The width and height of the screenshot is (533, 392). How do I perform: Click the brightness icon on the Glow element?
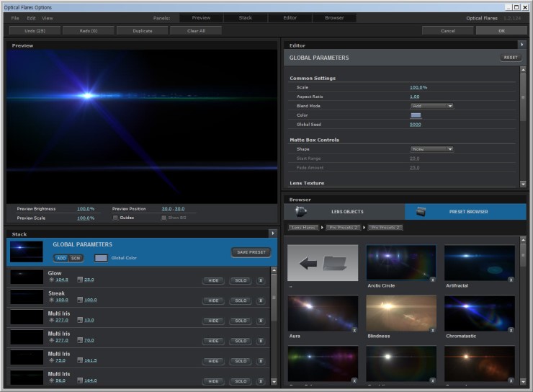tap(52, 280)
